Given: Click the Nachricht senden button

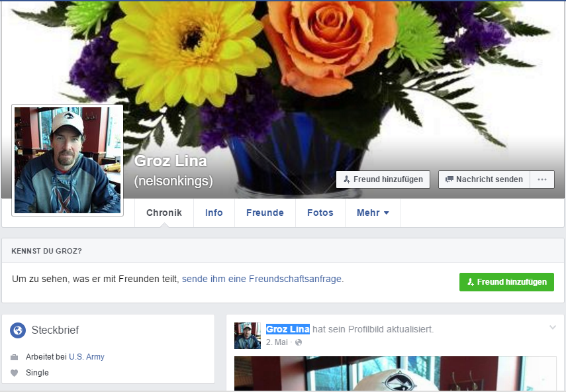Looking at the screenshot, I should click(484, 179).
